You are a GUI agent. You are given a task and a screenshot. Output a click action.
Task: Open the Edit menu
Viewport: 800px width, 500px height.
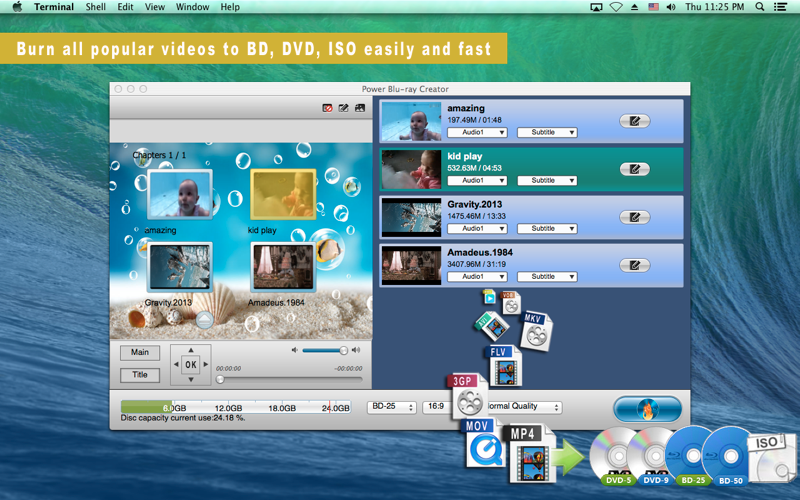coord(125,7)
